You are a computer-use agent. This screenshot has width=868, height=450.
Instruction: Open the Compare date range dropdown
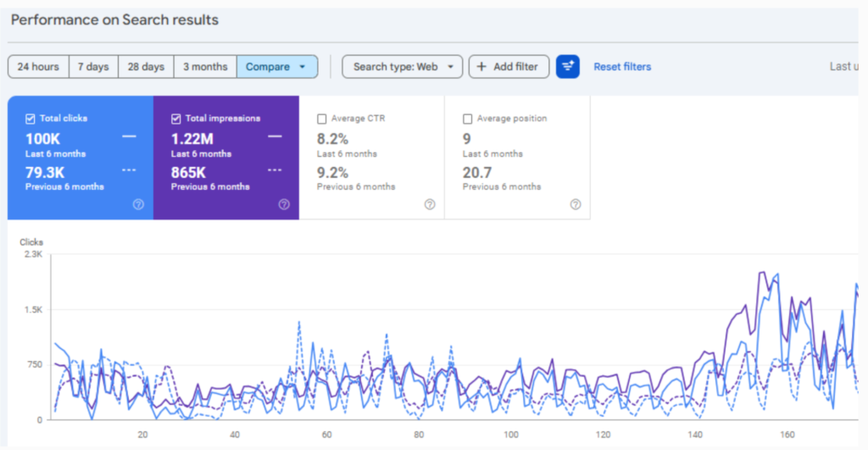[277, 67]
